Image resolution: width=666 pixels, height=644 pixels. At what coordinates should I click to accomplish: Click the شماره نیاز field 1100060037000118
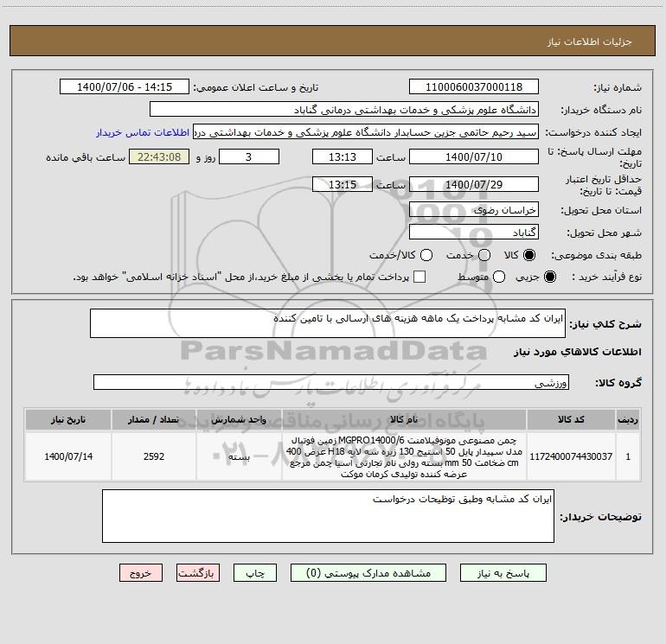click(x=474, y=86)
